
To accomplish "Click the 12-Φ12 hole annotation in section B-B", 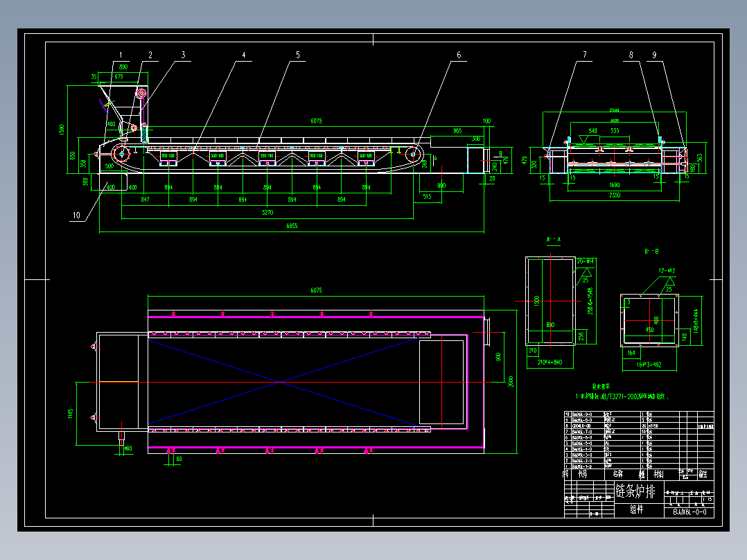I will (x=667, y=271).
